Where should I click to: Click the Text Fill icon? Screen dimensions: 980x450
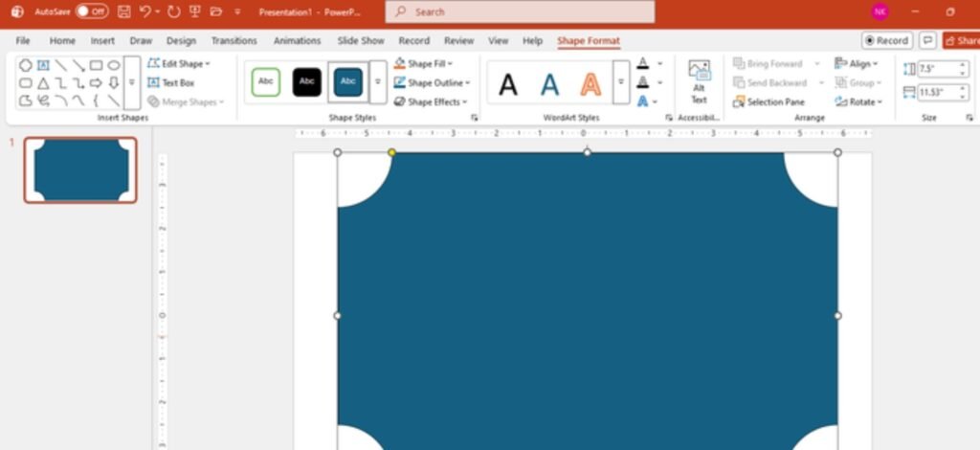(x=642, y=63)
